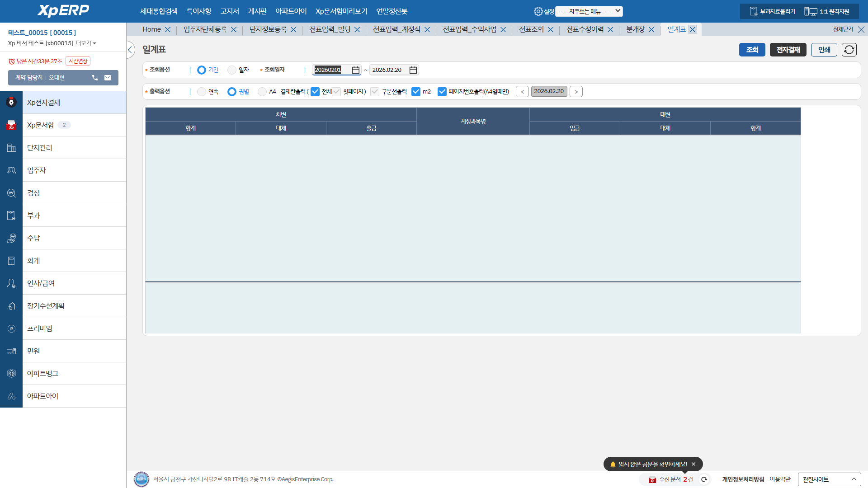Click the 조회 button

click(752, 50)
